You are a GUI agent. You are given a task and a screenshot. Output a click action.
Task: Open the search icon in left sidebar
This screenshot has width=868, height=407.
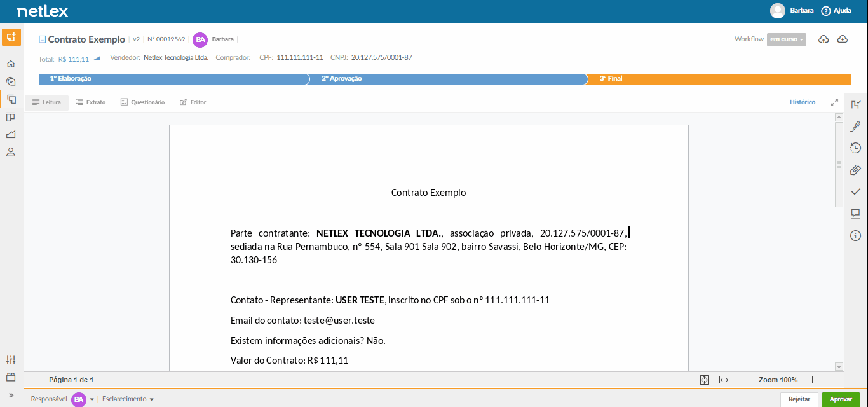pyautogui.click(x=11, y=81)
